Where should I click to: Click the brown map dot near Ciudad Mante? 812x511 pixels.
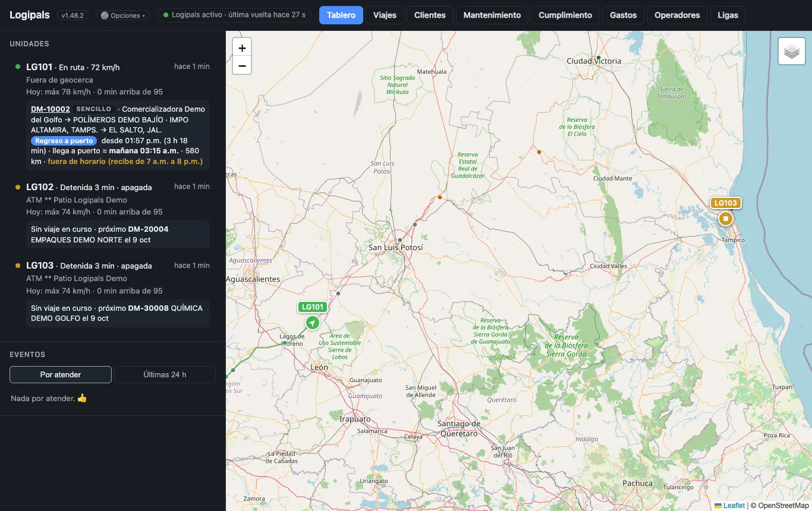(x=539, y=152)
